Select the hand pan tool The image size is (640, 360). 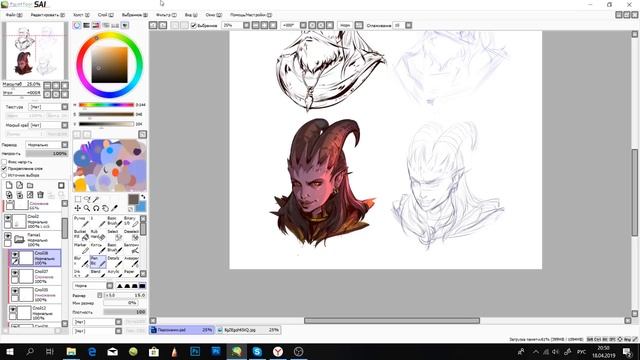(105, 208)
